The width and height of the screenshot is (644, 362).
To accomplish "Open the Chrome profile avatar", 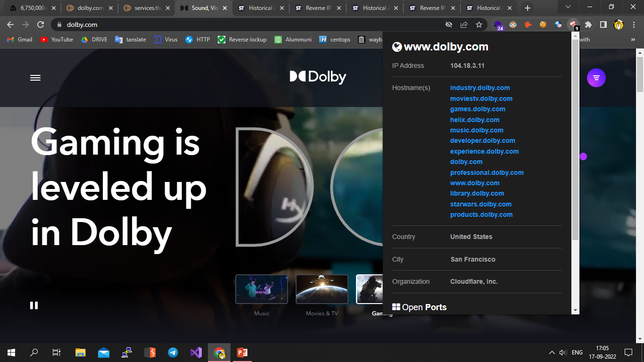I will 619,25.
